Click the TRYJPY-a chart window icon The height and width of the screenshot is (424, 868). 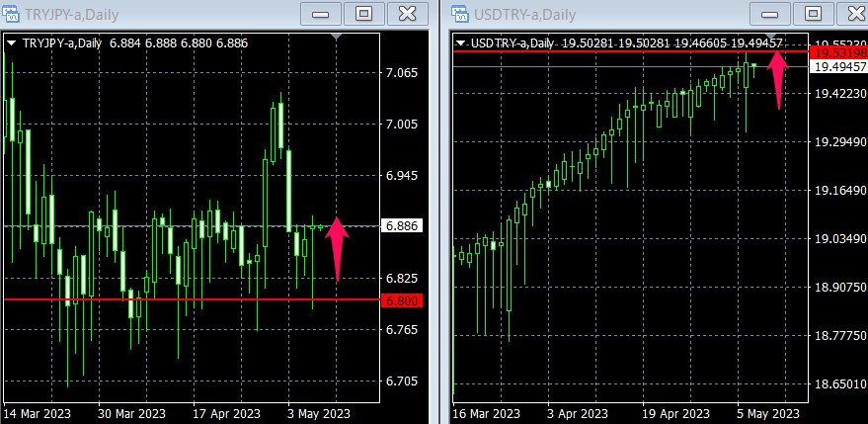coord(12,13)
